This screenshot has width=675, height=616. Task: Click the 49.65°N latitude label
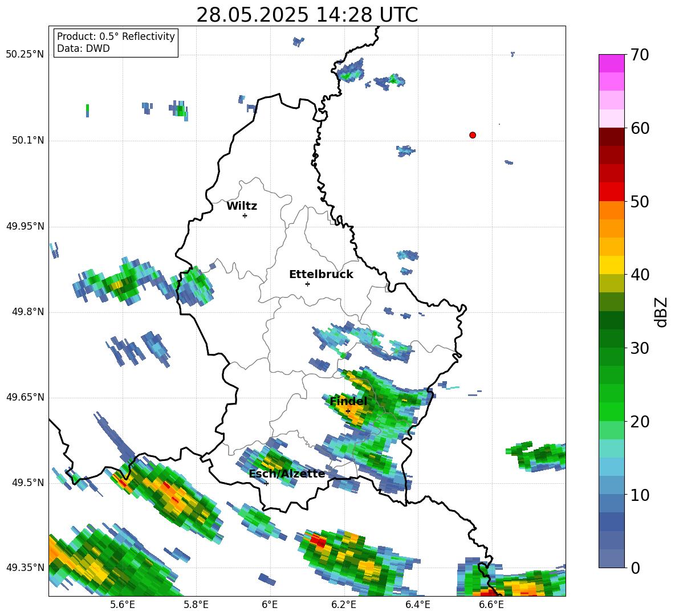(x=25, y=397)
